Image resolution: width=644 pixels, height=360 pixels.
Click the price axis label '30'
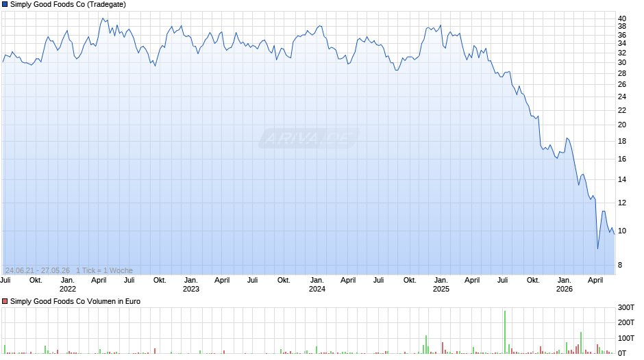[x=622, y=63]
